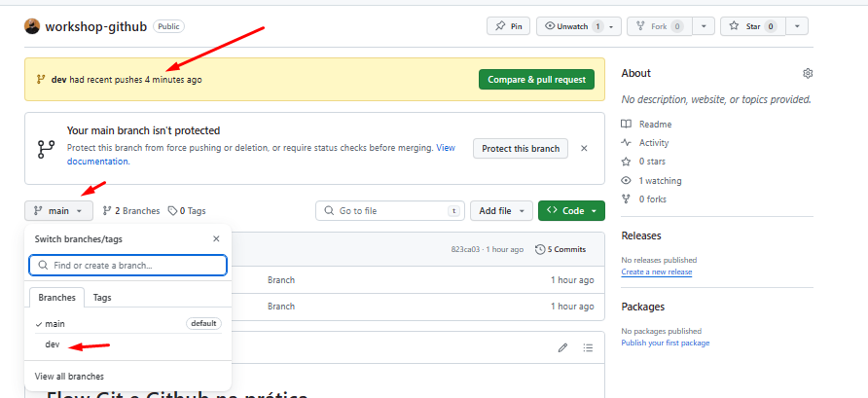
Task: Click Publish your first package
Action: click(x=666, y=343)
